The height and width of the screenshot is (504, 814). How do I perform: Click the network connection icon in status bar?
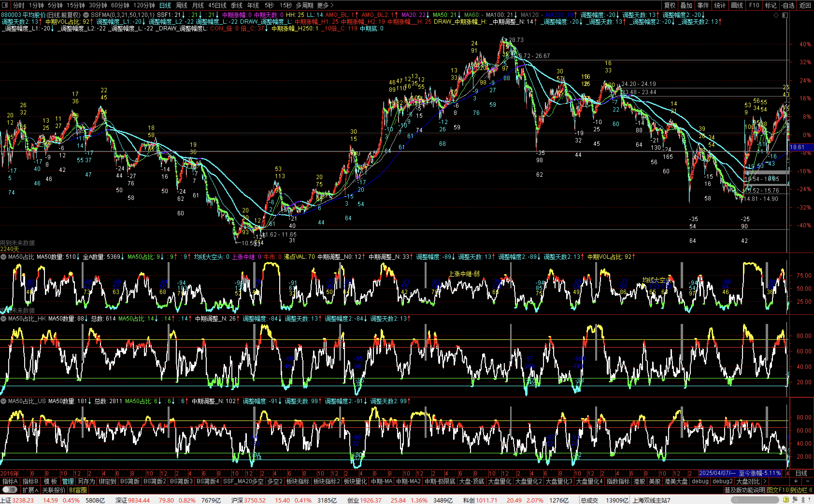[x=795, y=500]
